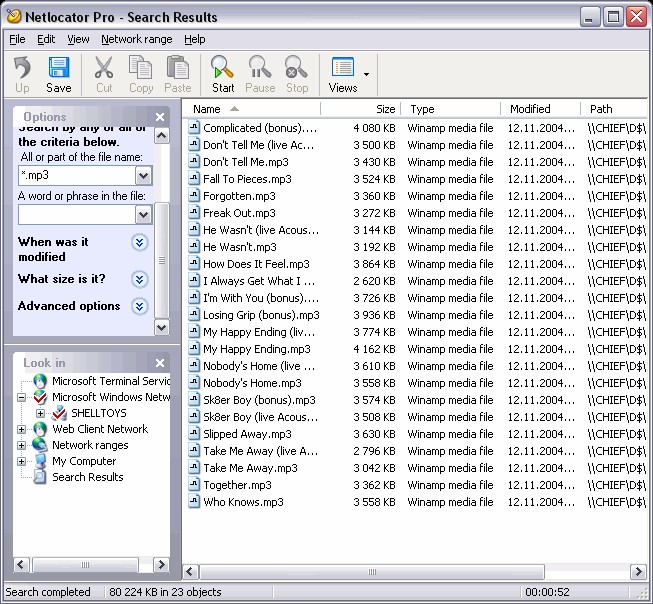Screen dimensions: 653x604
Task: Open the File menu
Action: [17, 39]
